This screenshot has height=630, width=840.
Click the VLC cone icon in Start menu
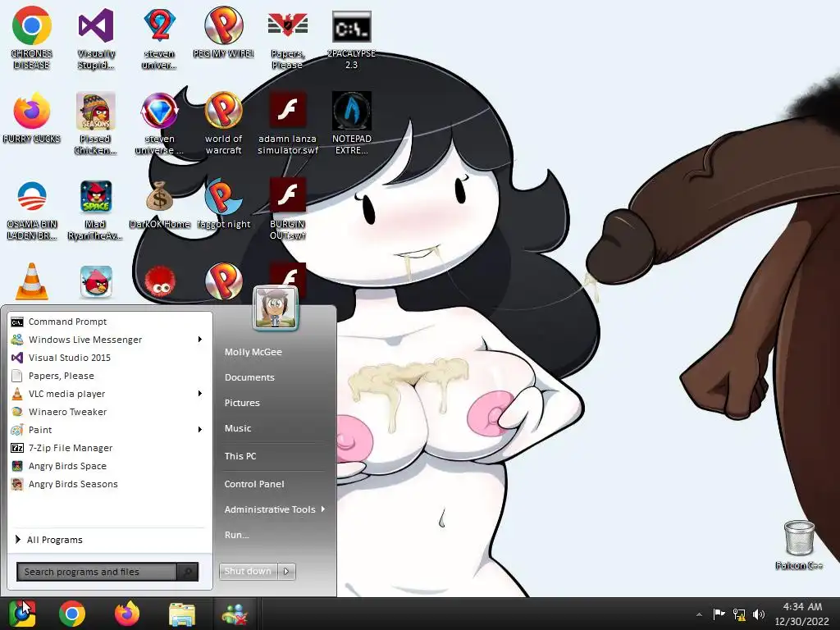click(x=17, y=394)
